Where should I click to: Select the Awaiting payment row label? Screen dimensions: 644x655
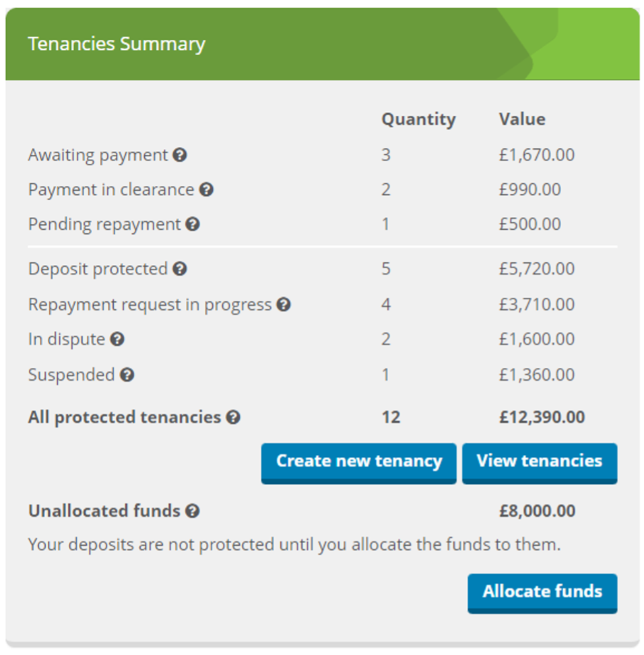click(98, 155)
